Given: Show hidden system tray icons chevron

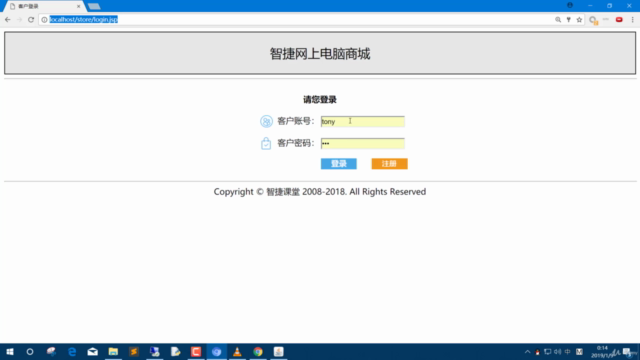Looking at the screenshot, I should click(x=527, y=351).
